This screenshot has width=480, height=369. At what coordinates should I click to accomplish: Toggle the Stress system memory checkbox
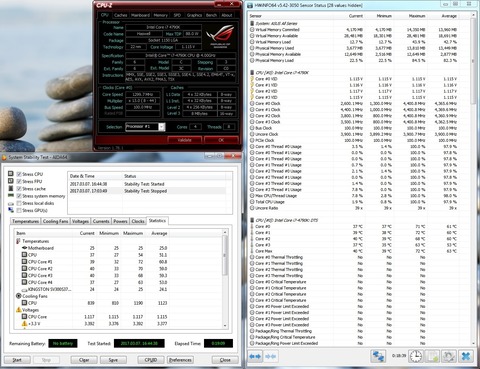click(x=19, y=196)
